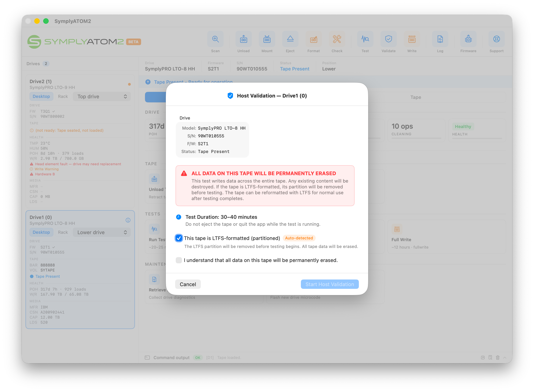The height and width of the screenshot is (392, 534).
Task: Select Desktop mode on Drive2 card
Action: point(41,96)
